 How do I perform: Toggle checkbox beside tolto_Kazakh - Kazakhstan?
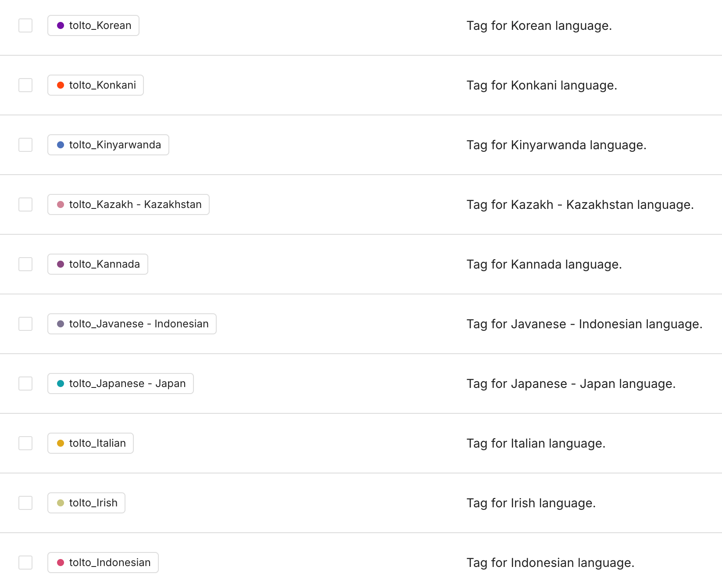(25, 204)
